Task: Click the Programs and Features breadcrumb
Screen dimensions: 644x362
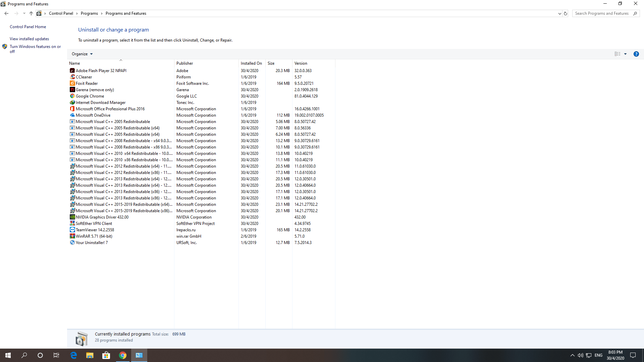Action: point(126,13)
